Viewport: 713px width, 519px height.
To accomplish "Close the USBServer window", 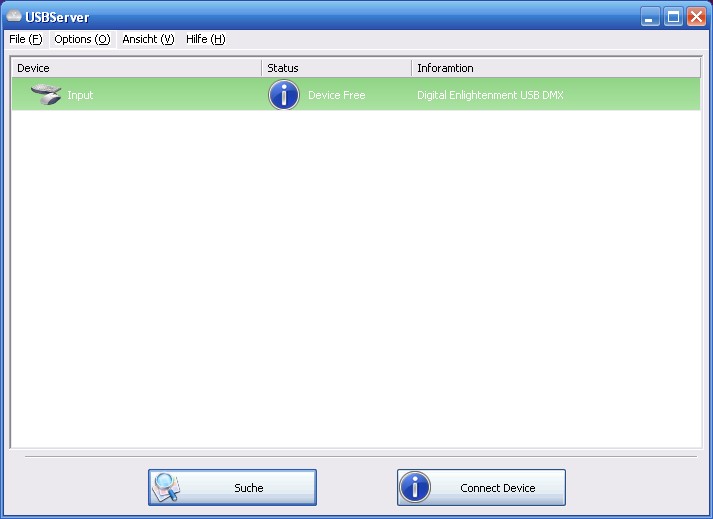I will click(695, 17).
